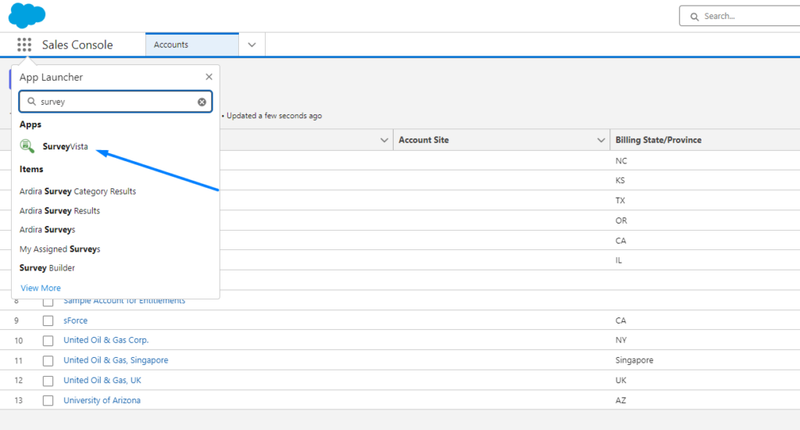The height and width of the screenshot is (430, 800).
Task: Click the Updated a few seconds ago text
Action: pos(274,116)
